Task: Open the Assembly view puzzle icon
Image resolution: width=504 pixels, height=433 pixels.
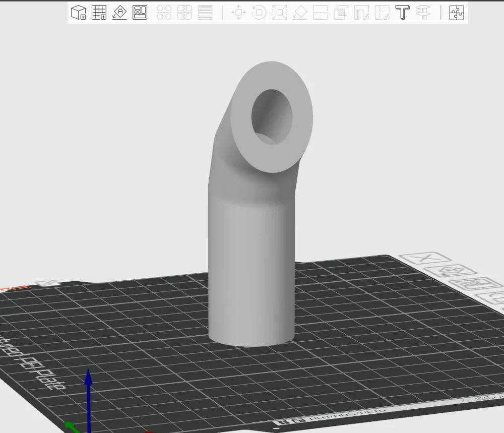Action: click(456, 13)
